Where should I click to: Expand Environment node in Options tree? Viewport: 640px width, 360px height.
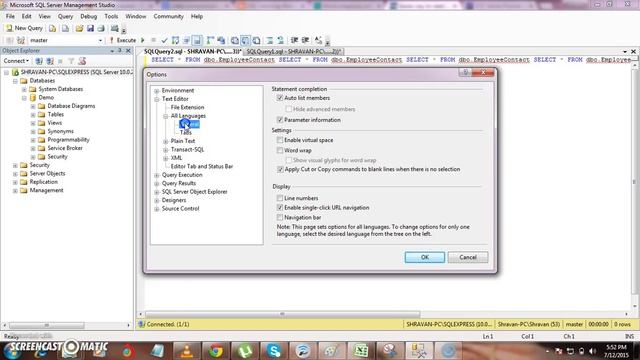[157, 91]
